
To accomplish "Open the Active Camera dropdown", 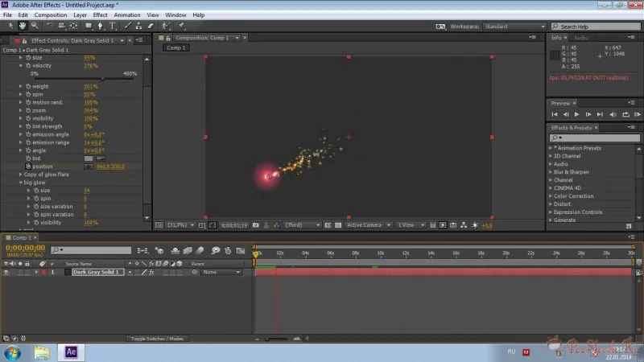I will click(x=368, y=225).
